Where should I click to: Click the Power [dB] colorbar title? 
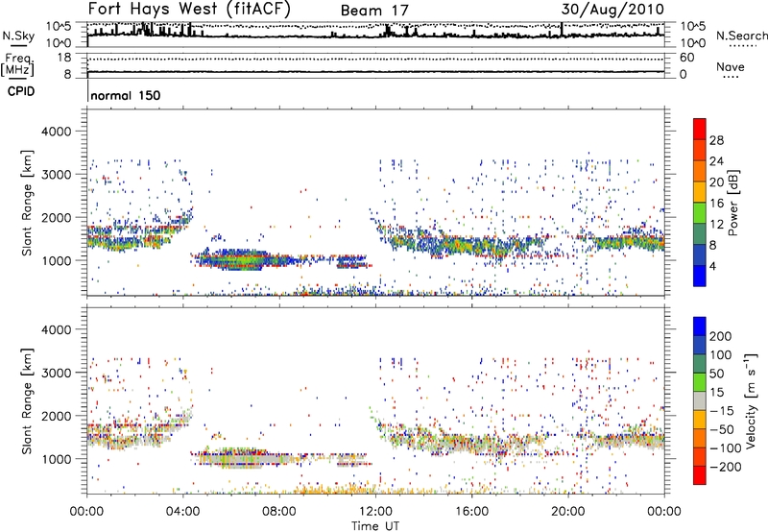[732, 203]
